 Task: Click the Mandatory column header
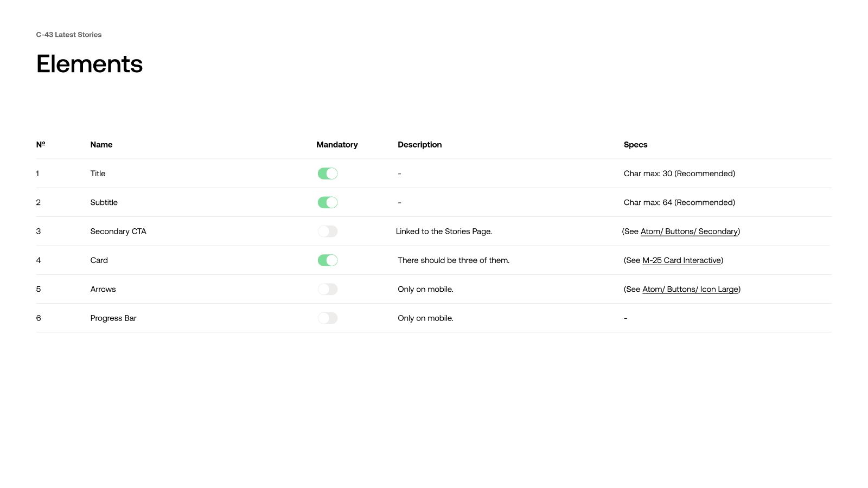337,144
